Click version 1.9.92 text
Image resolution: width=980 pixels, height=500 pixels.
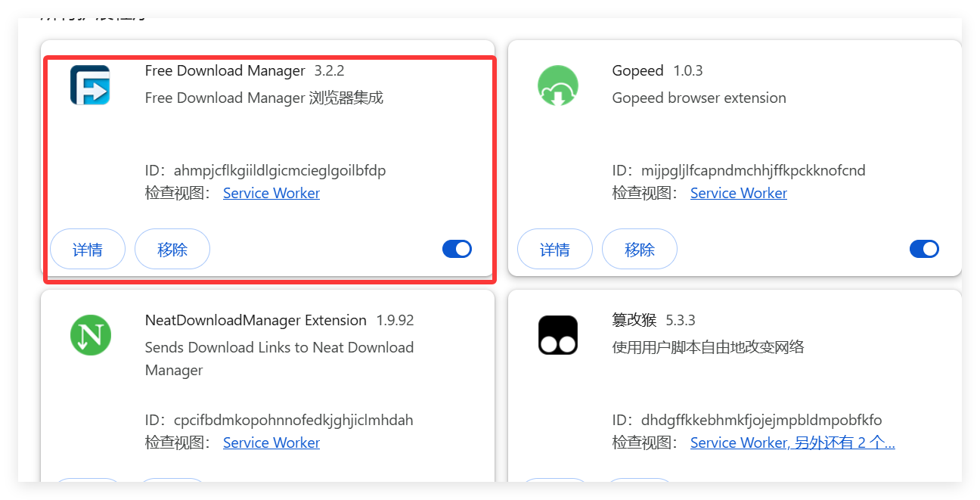point(395,320)
